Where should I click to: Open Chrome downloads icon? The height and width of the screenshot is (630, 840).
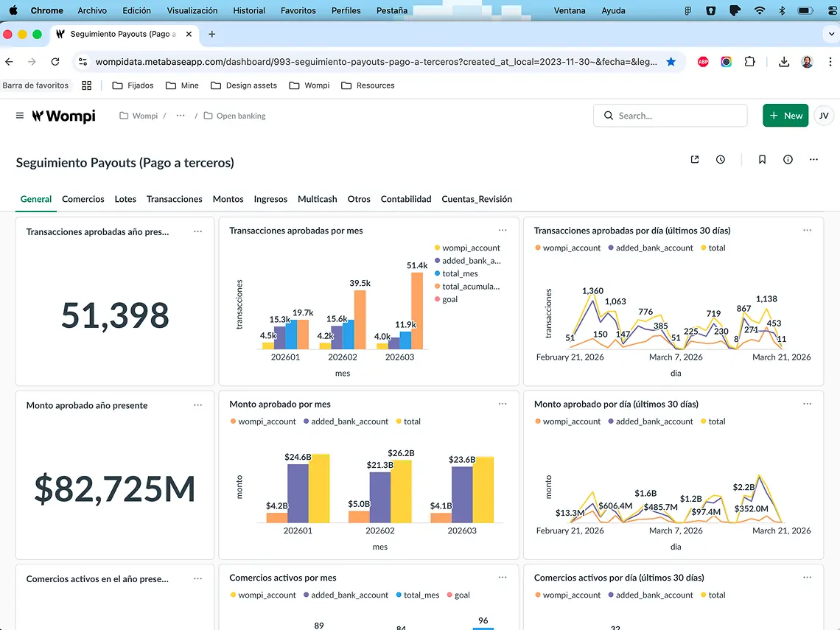pyautogui.click(x=784, y=62)
